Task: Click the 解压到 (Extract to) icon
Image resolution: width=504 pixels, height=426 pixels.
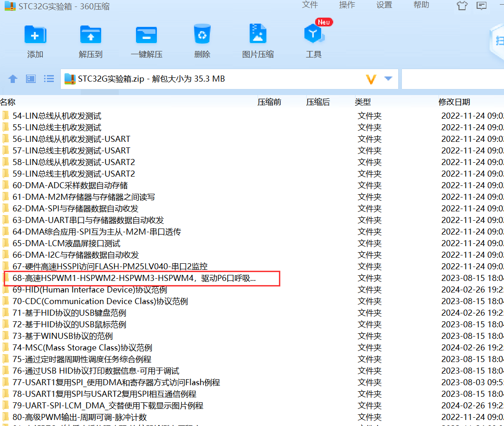Action: (x=90, y=35)
